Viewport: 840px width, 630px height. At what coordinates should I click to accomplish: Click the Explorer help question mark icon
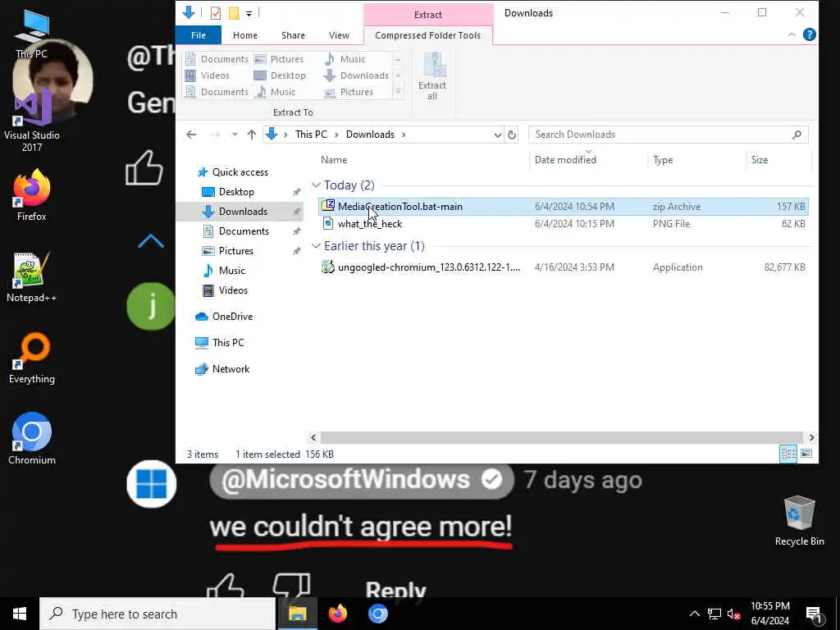click(x=810, y=34)
